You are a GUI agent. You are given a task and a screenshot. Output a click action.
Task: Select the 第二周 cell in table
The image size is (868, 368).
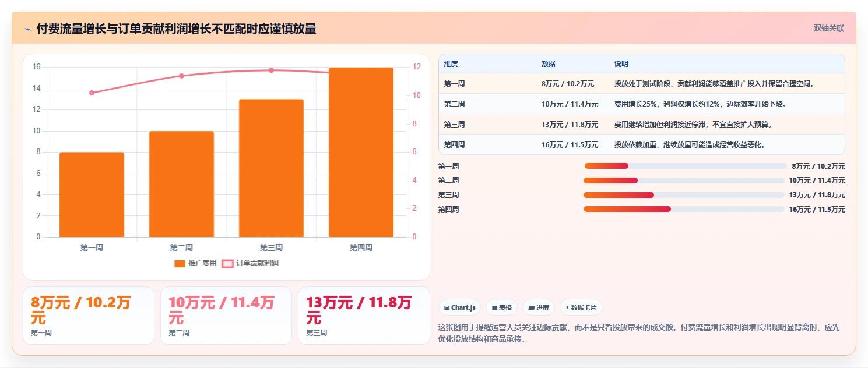coord(454,104)
